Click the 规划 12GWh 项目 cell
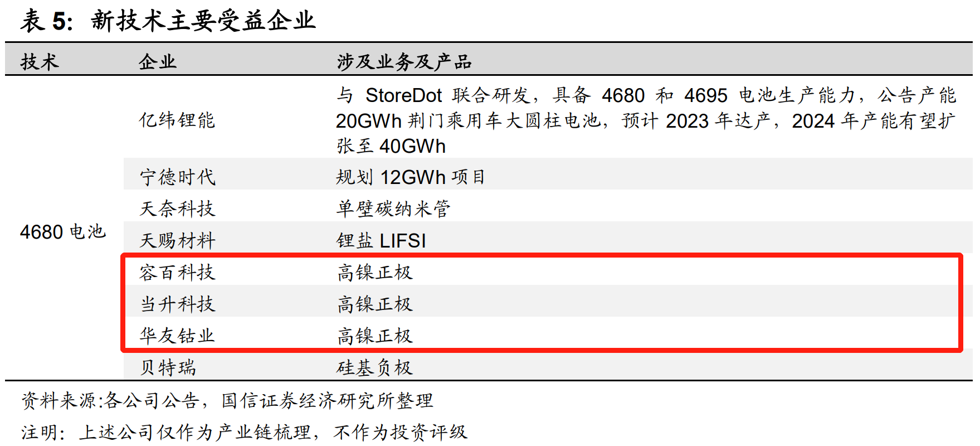Screen dimensions: 980x446 click(x=411, y=177)
